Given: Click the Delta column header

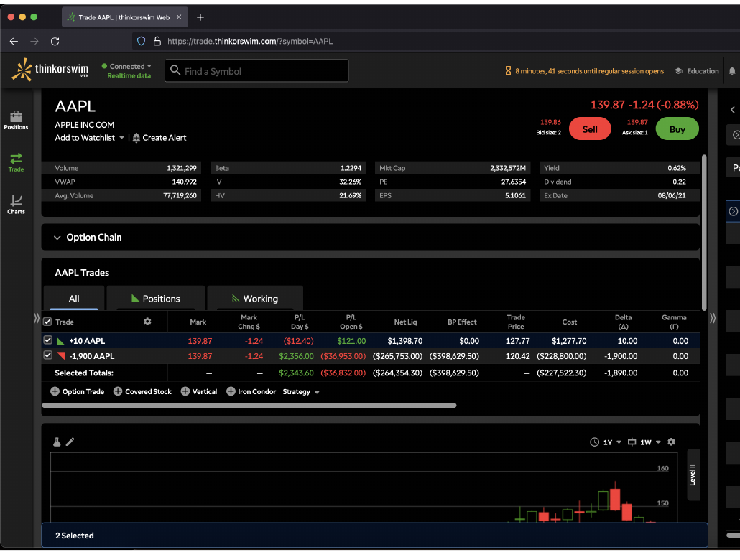Looking at the screenshot, I should click(x=623, y=322).
